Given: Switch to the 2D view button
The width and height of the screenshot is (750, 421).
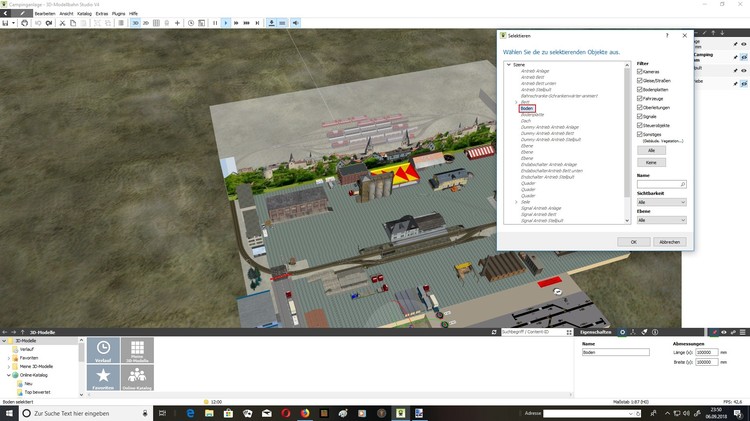Looking at the screenshot, I should (146, 22).
